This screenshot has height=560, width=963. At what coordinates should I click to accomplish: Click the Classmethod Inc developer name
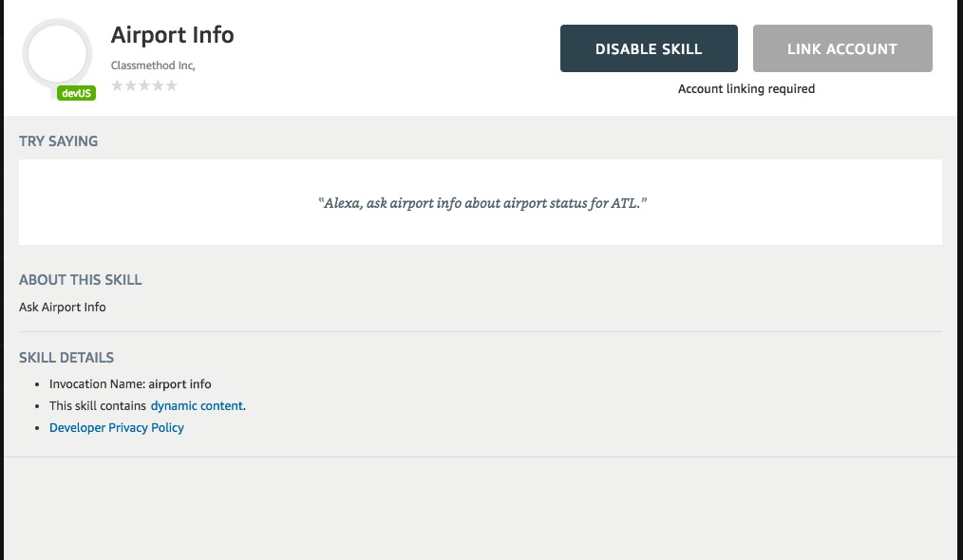tap(153, 65)
